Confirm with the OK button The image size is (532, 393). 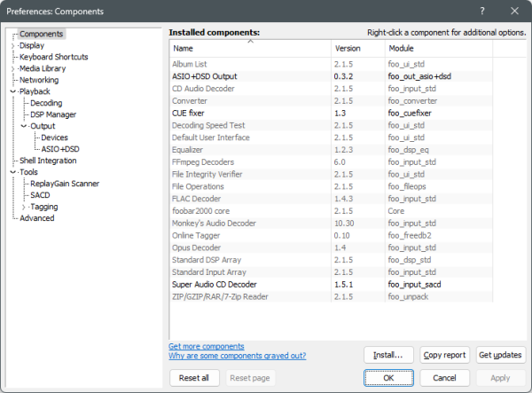[x=388, y=378]
